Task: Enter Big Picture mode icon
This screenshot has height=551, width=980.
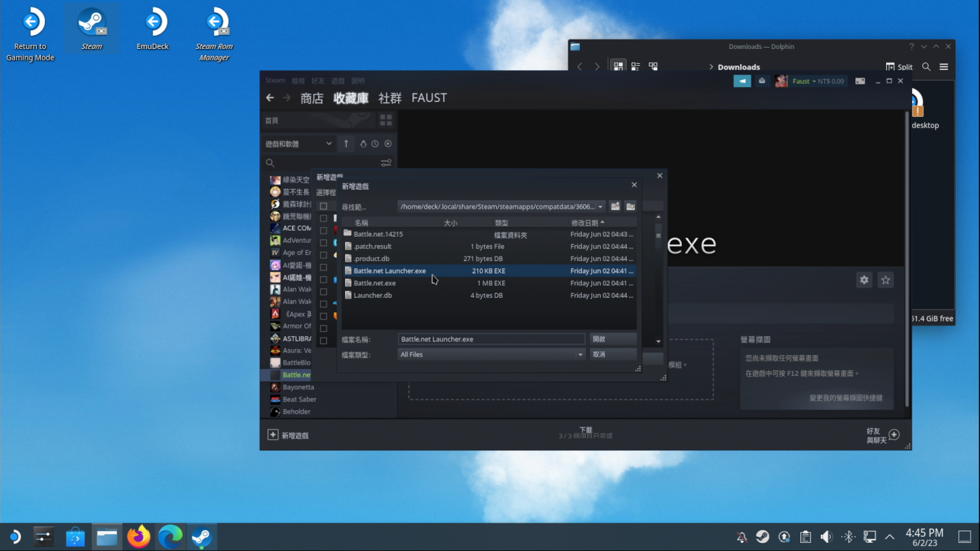Action: pos(860,81)
